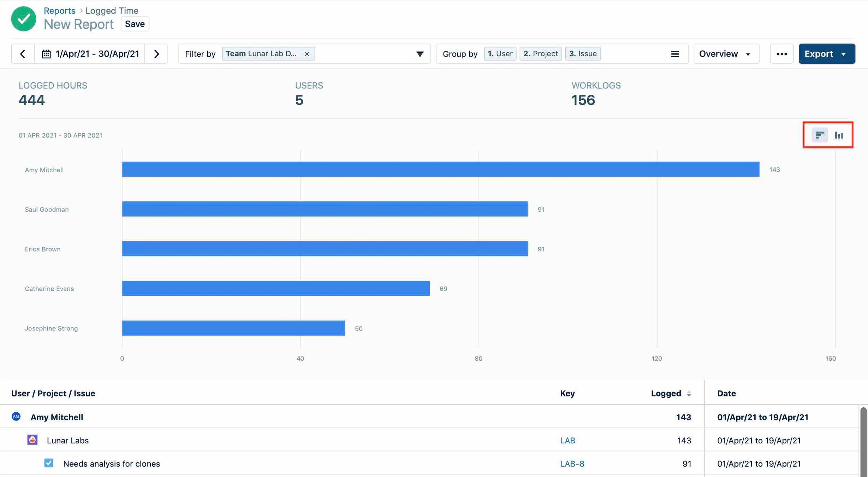
Task: Sort the table by the Logged column
Action: [x=689, y=393]
